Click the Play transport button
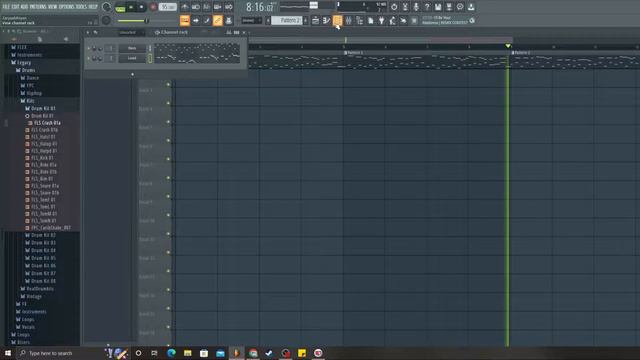This screenshot has height=360, width=640. pyautogui.click(x=131, y=7)
